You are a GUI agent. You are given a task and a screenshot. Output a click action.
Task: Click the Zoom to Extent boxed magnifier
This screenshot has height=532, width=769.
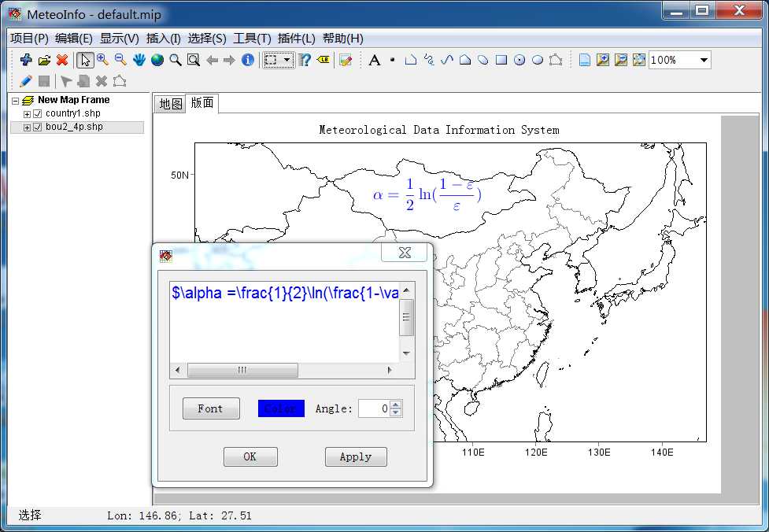(194, 60)
